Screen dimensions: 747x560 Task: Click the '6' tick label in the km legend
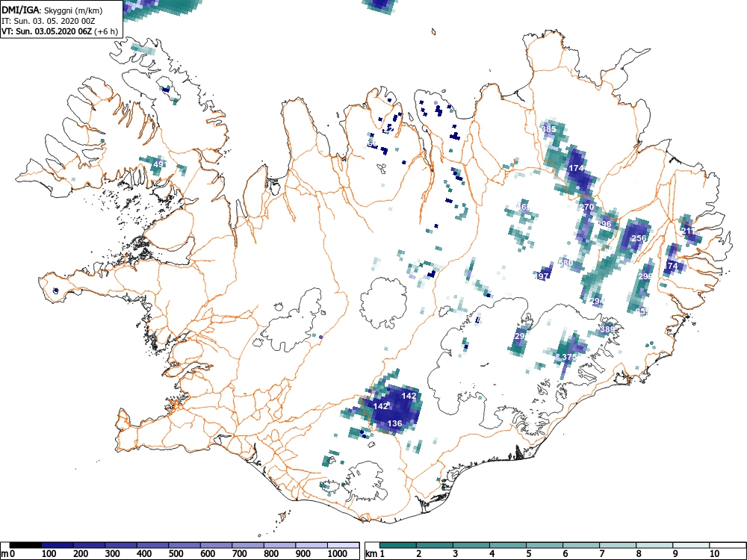[x=565, y=554]
